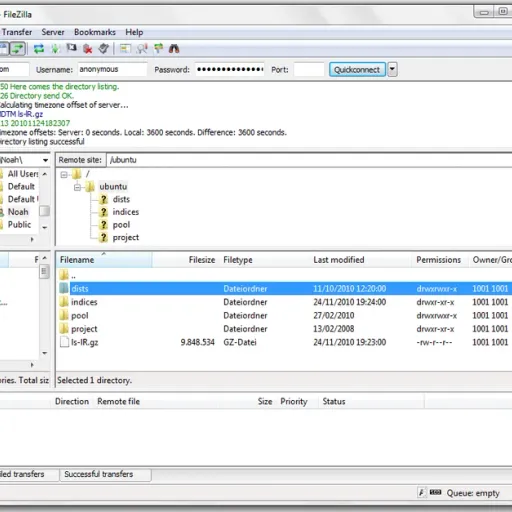This screenshot has height=512, width=512.
Task: Click indices date 24/11/2010 19:24:00
Action: tap(350, 302)
